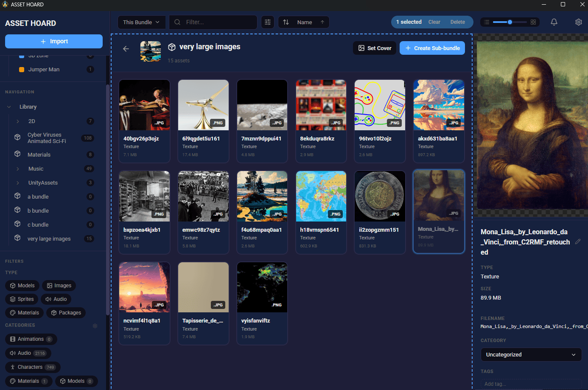Open the Uncategorized category dropdown
588x390 pixels.
530,355
